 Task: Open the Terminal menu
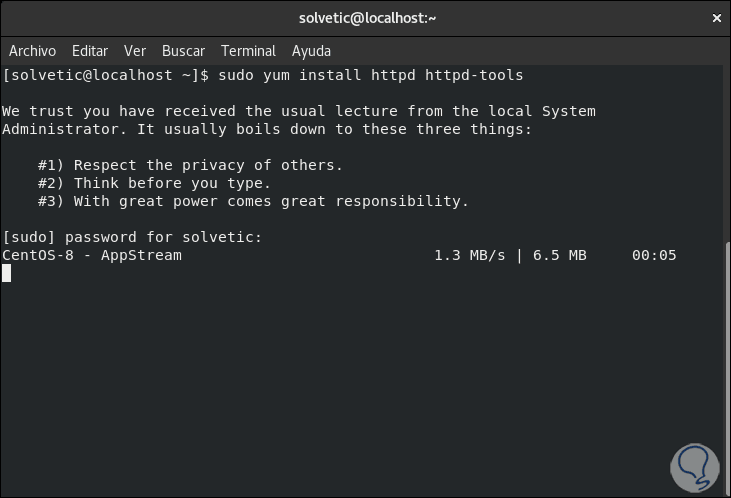tap(248, 51)
